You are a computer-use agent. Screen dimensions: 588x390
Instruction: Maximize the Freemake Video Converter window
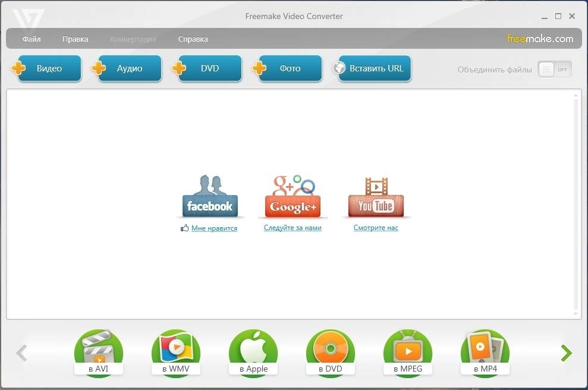(x=558, y=16)
